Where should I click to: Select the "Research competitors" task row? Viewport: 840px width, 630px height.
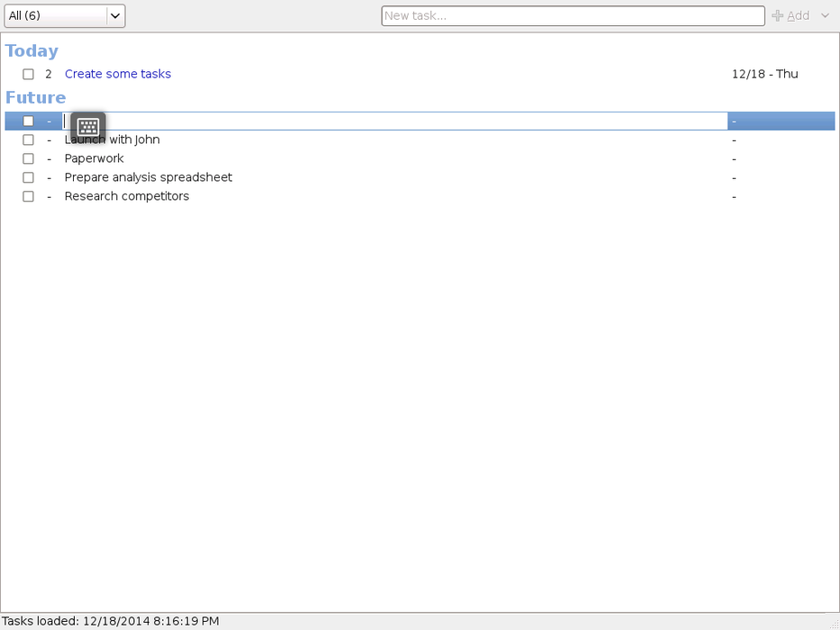point(127,197)
